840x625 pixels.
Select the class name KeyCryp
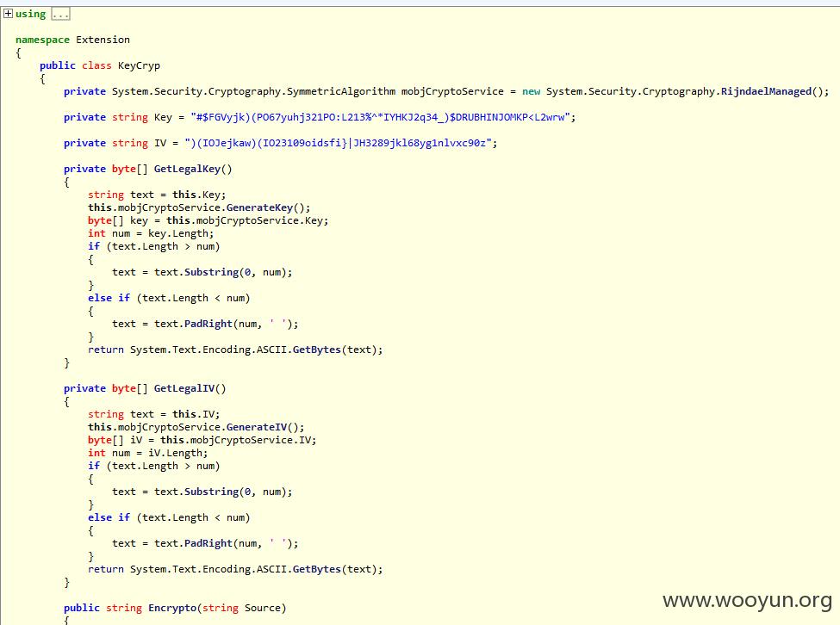click(x=139, y=65)
